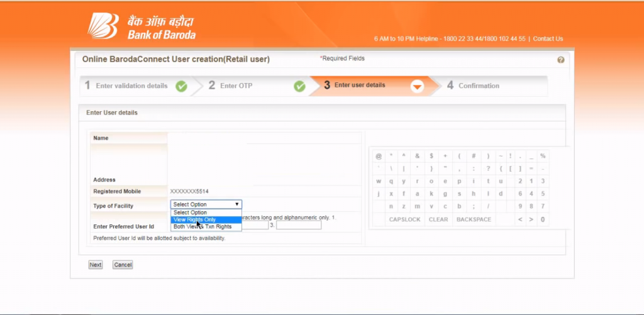Tap the letter n virtual key
Screen dimensions: 644x315
391,207
